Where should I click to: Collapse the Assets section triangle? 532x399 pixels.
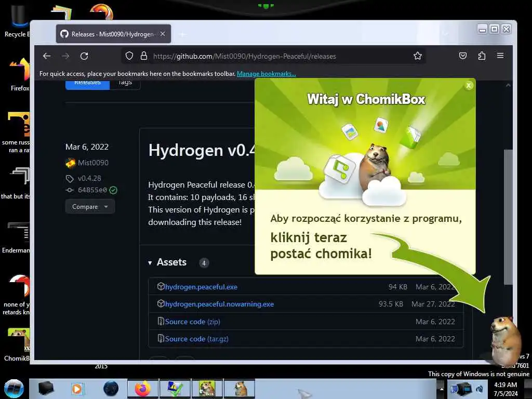click(150, 263)
